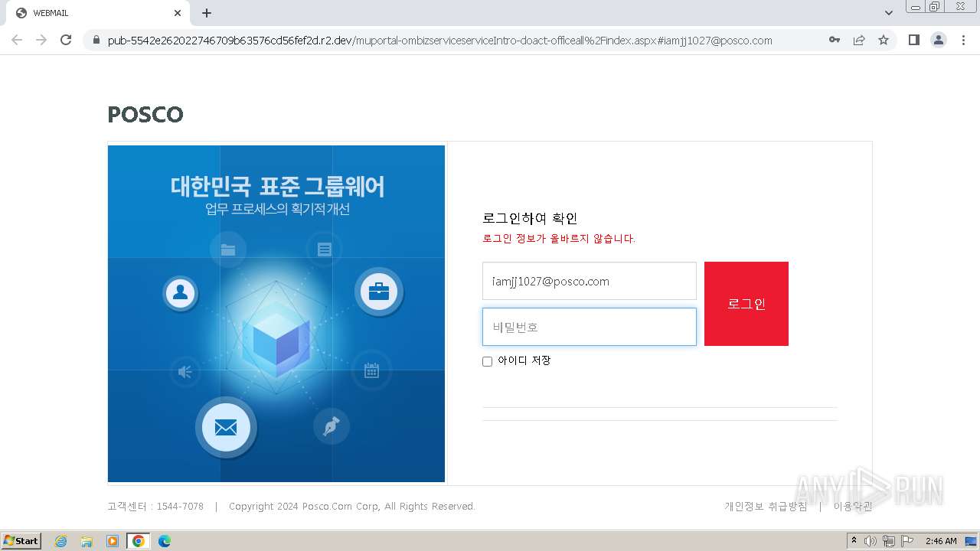980x551 pixels.
Task: Click the volume tray icon
Action: pyautogui.click(x=871, y=541)
